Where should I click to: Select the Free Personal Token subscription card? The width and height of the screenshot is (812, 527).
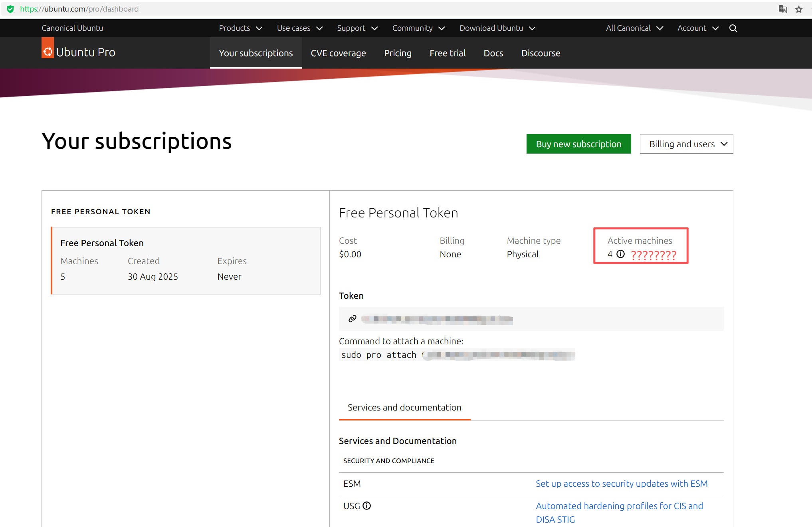(x=186, y=261)
